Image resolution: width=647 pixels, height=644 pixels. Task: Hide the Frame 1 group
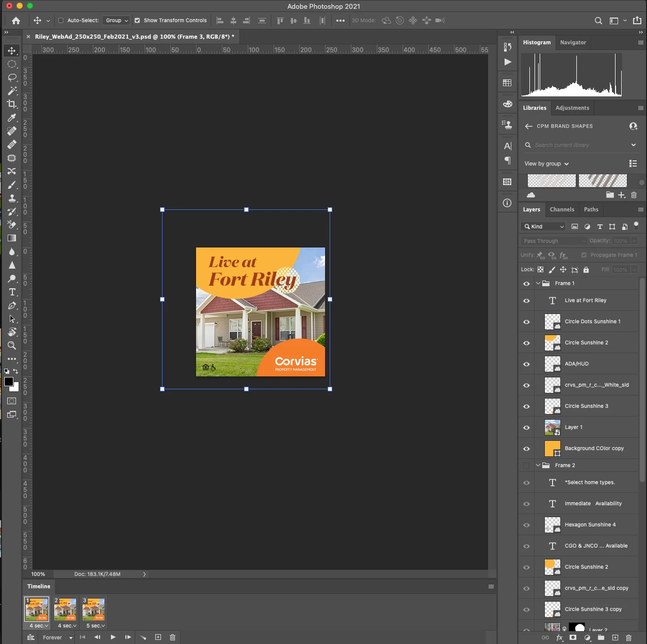point(526,284)
